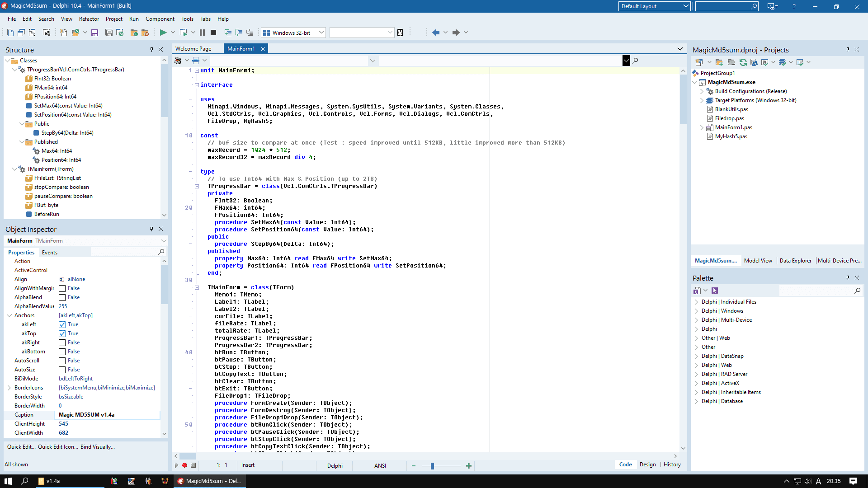Click Refresh icon in Projects panel
The image size is (868, 488).
pos(743,62)
